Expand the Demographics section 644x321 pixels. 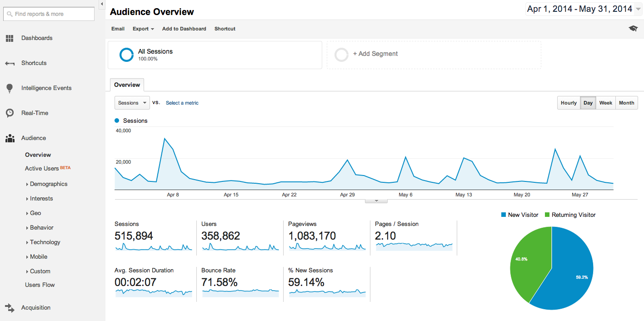(x=49, y=184)
